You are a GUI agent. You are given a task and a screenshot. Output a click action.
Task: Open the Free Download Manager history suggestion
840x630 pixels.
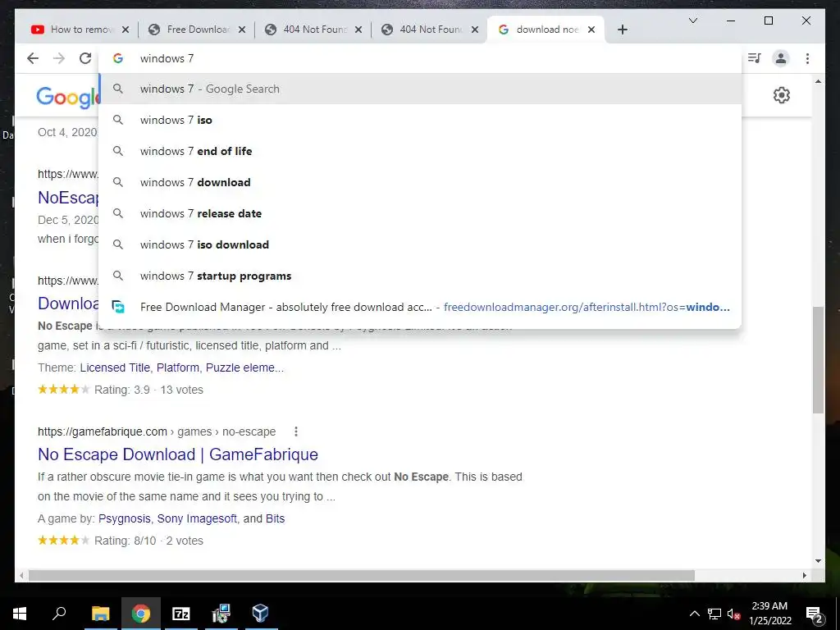(420, 307)
